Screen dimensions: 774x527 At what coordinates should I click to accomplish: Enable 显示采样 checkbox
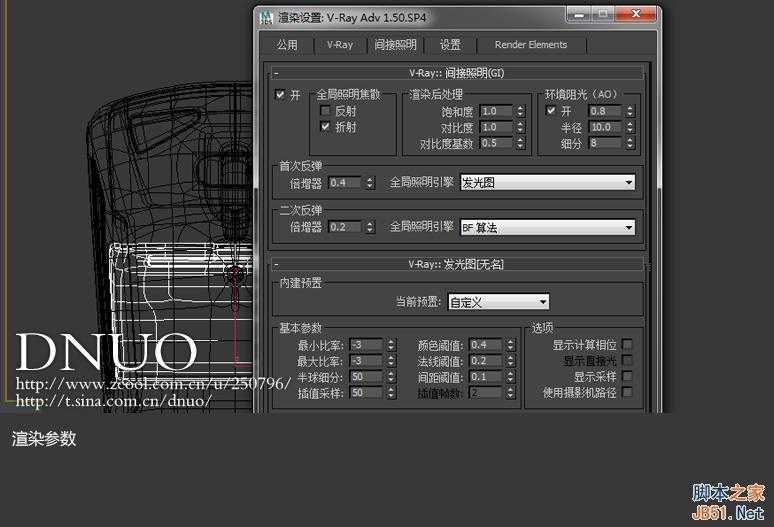tap(627, 376)
